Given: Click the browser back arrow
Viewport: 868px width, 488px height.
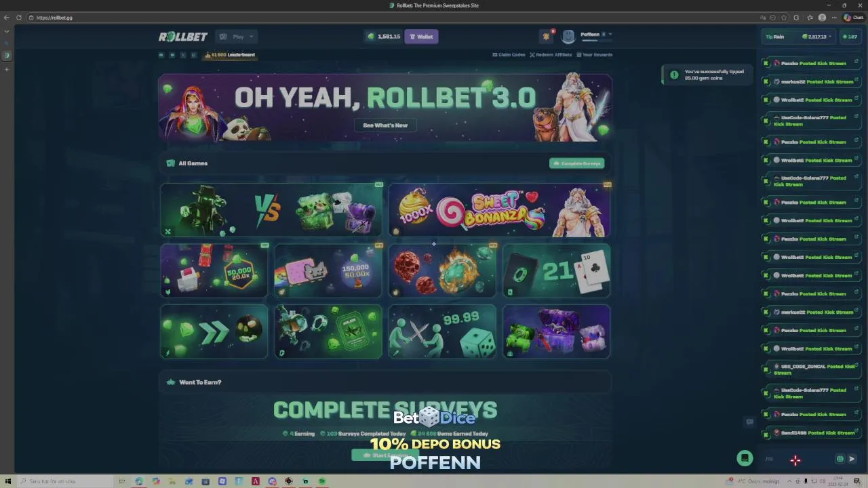Looking at the screenshot, I should [7, 18].
